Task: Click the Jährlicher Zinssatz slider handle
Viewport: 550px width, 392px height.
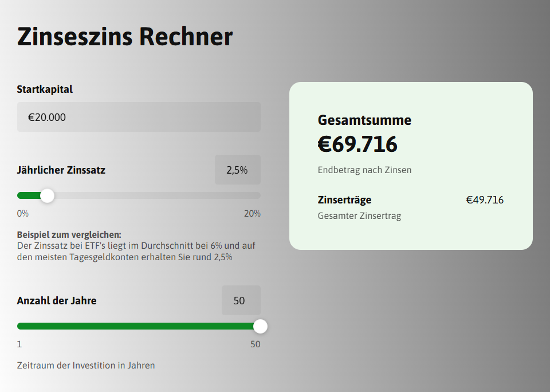Action: click(48, 195)
